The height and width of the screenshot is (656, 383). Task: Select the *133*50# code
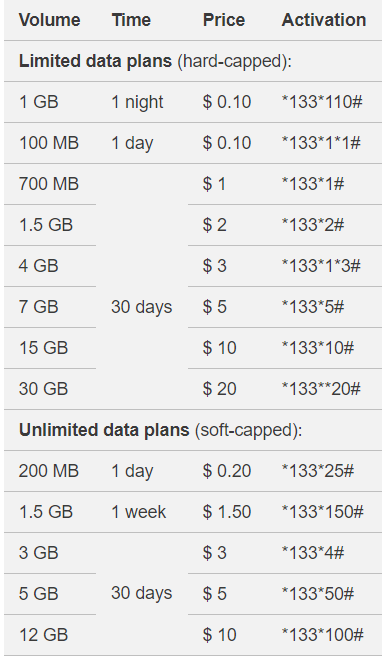coord(318,594)
